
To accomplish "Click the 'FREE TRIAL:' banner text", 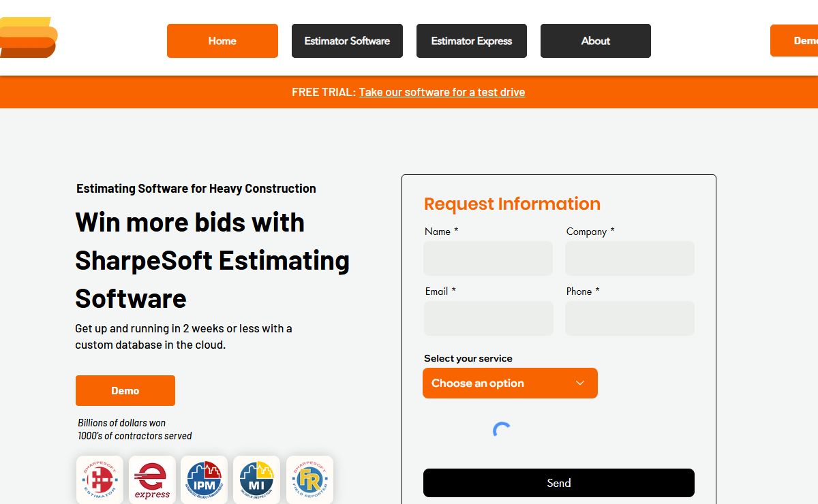I will click(x=324, y=92).
